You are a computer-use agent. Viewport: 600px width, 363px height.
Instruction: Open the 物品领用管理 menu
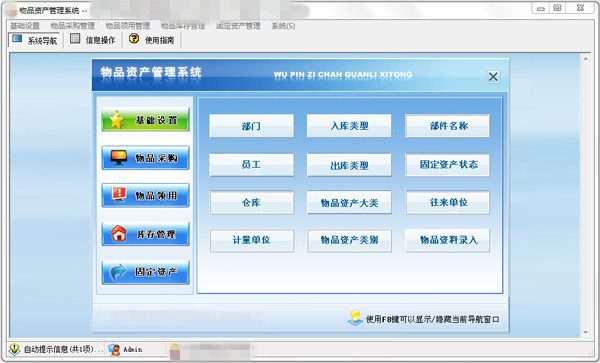(128, 26)
